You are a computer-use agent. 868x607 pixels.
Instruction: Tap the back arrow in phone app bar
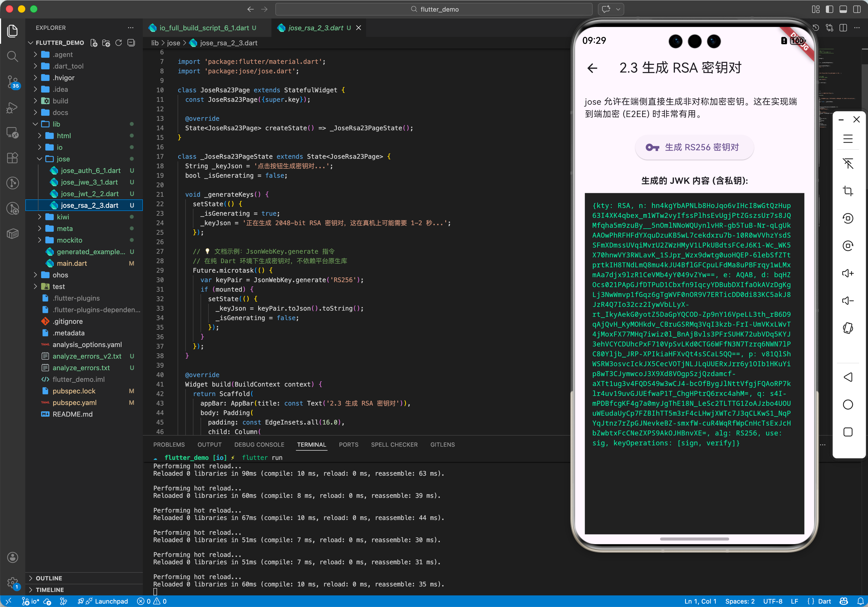pyautogui.click(x=592, y=68)
